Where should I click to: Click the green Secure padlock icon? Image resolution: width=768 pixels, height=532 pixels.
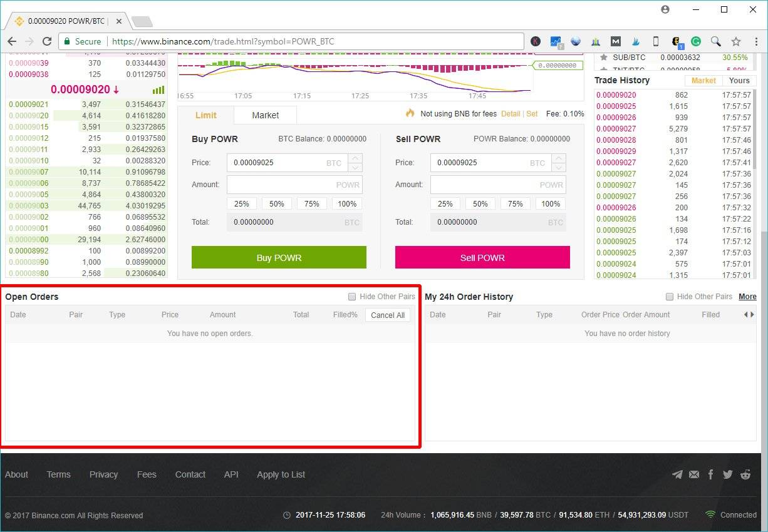[67, 41]
